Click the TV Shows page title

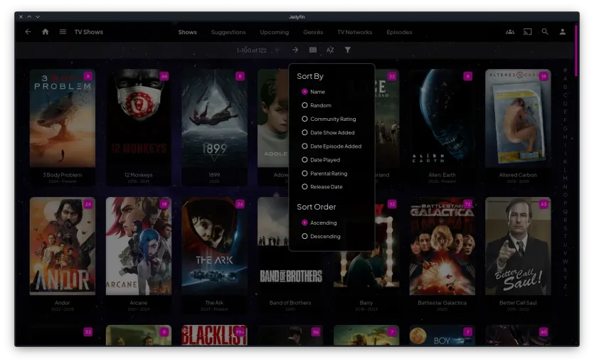pos(89,32)
